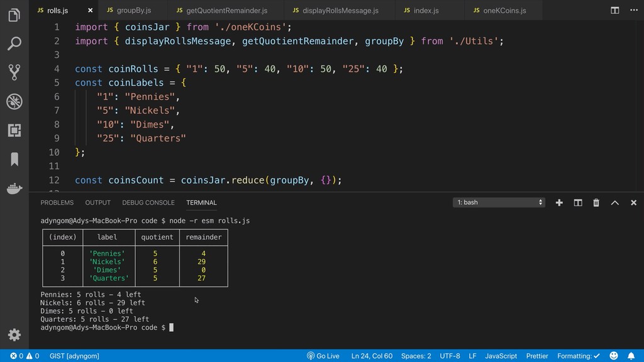
Task: Select language mode JavaScript
Action: (501, 356)
